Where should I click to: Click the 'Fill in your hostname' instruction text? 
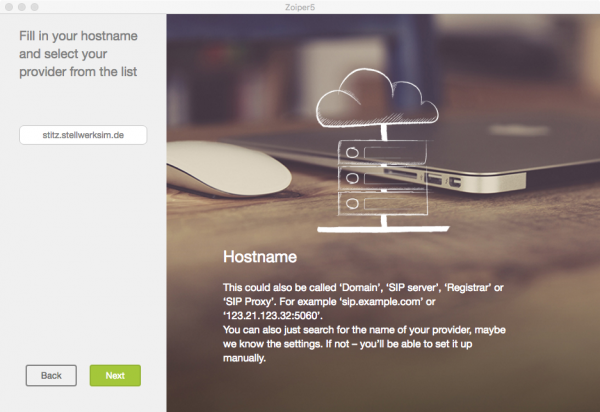(x=78, y=54)
